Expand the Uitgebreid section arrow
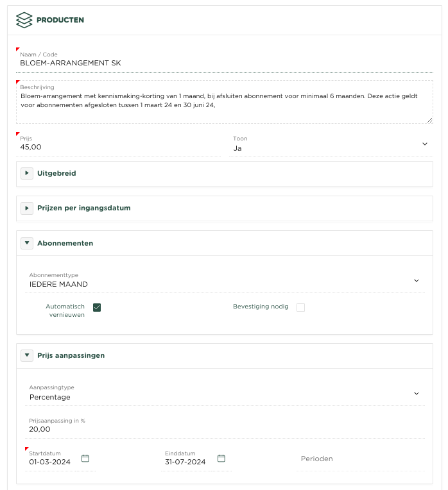This screenshot has height=490, width=448. 27,173
